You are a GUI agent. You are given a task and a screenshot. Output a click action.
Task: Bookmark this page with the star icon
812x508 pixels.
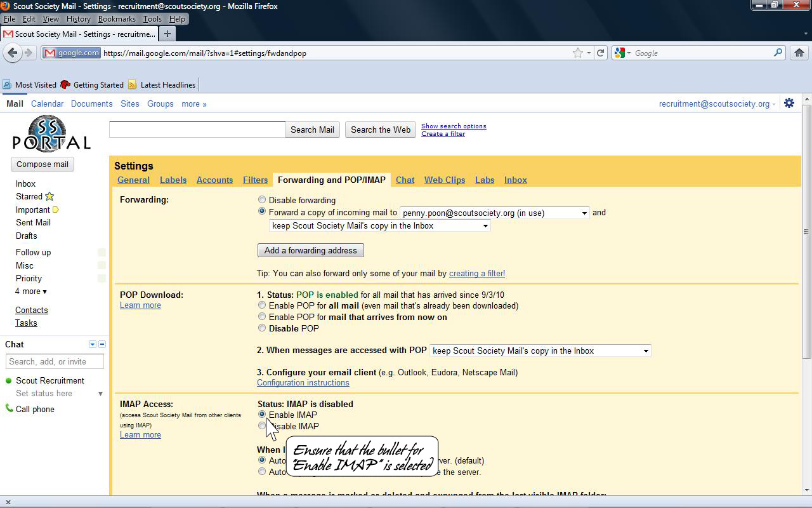click(x=577, y=53)
